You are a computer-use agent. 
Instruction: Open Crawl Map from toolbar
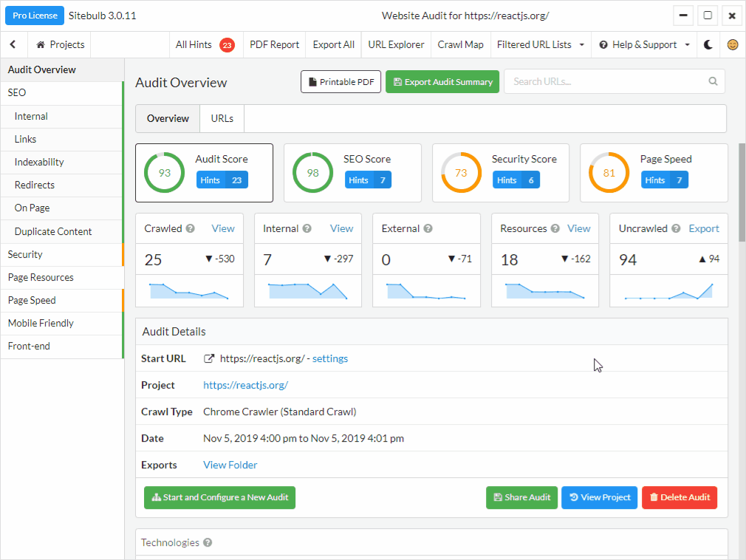click(460, 44)
